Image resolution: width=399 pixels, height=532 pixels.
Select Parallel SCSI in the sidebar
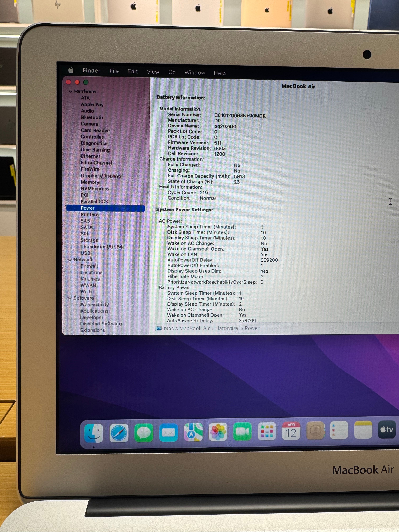[95, 201]
